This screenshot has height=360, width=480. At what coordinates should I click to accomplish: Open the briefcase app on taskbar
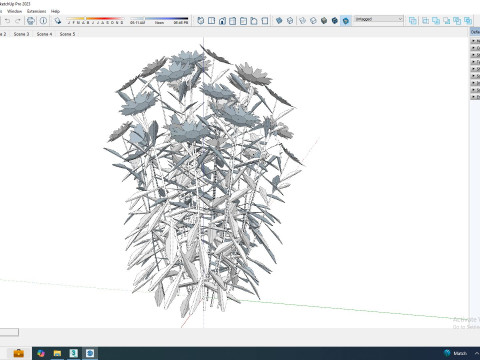pyautogui.click(x=18, y=353)
